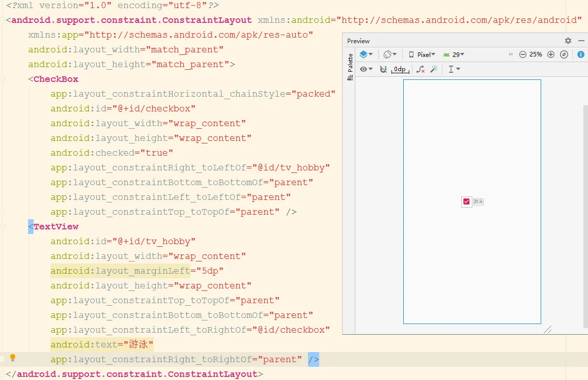The height and width of the screenshot is (380, 588).
Task: Click the android:id="@+id/tv_hobby" line
Action: coord(123,241)
